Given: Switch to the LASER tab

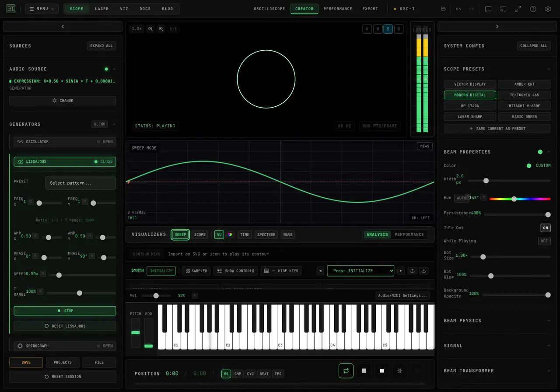Looking at the screenshot, I should [102, 9].
